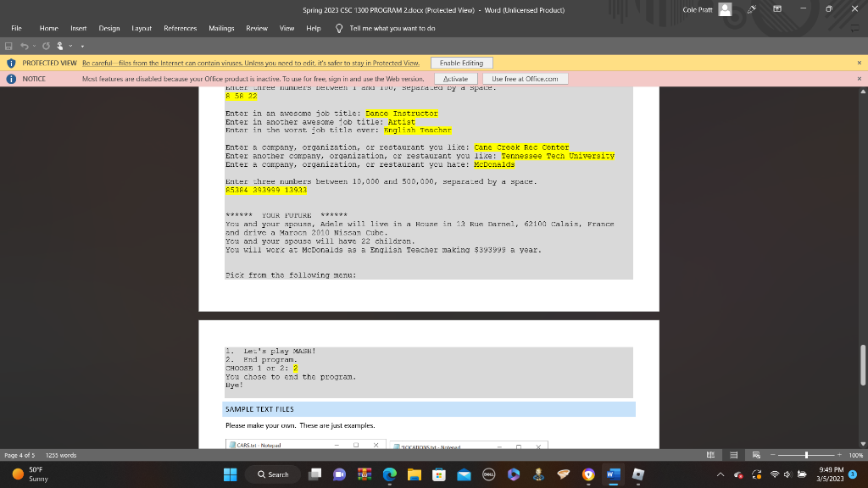Click the Undo icon

coord(25,47)
